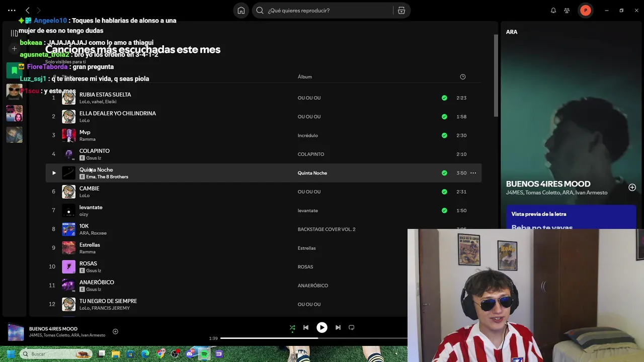Open the now-playing cover thumbnail in the player bar
Screen dimensions: 644x362
[x=16, y=332]
